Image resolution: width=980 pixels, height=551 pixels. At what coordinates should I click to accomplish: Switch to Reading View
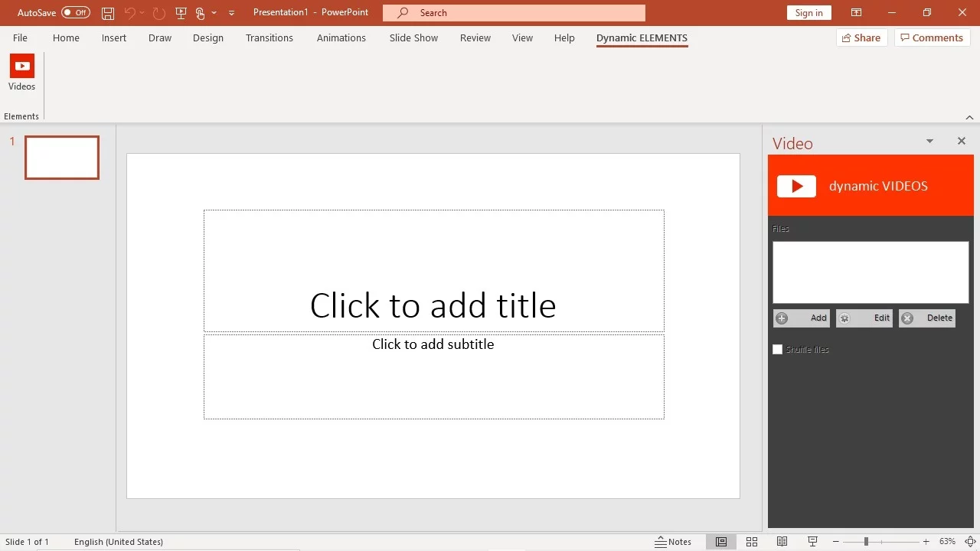[x=782, y=542]
